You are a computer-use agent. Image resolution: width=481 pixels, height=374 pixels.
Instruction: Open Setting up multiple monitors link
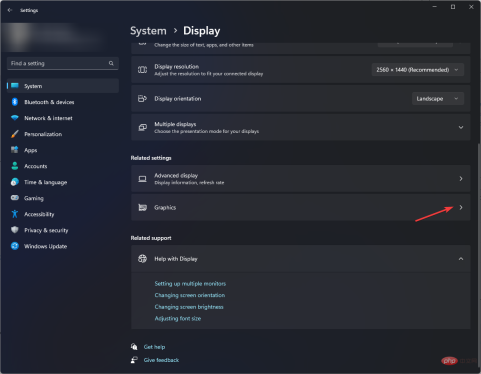pos(190,284)
